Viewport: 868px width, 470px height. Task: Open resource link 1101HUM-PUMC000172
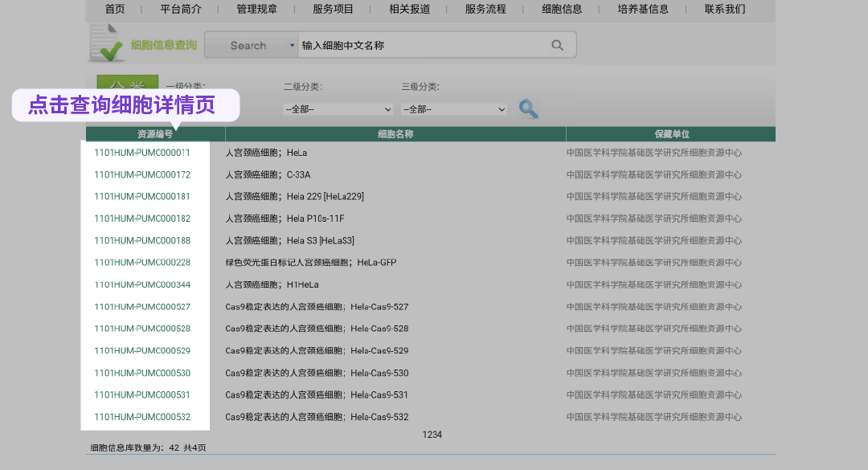point(142,175)
